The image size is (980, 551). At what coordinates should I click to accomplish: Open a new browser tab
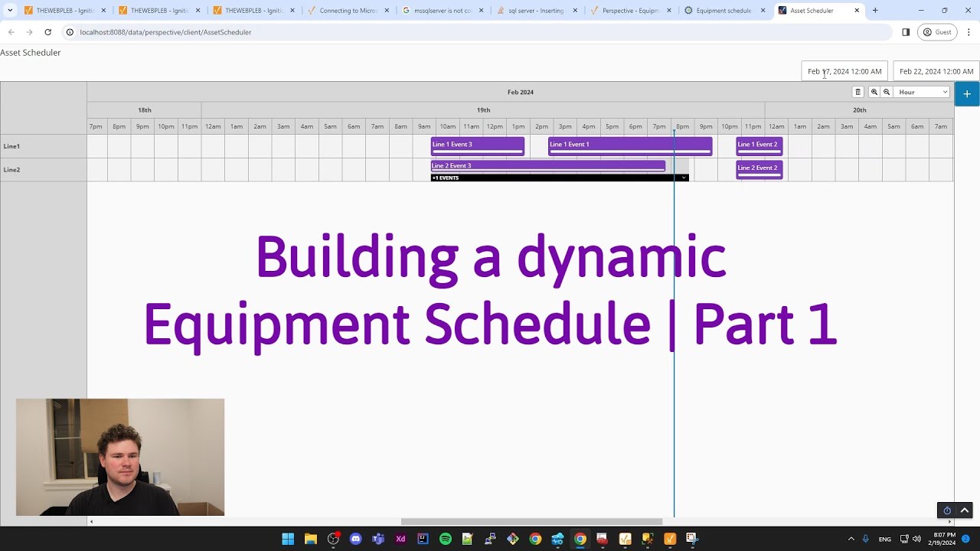coord(875,11)
